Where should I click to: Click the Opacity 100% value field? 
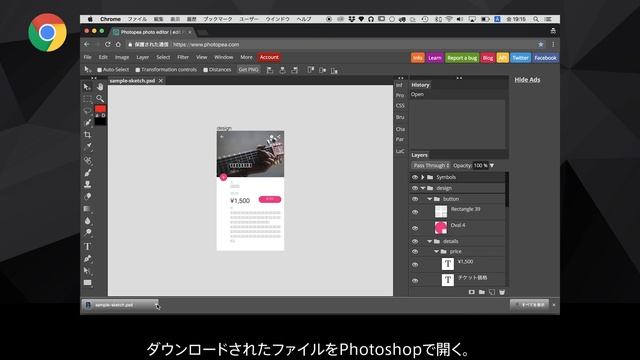click(x=480, y=165)
